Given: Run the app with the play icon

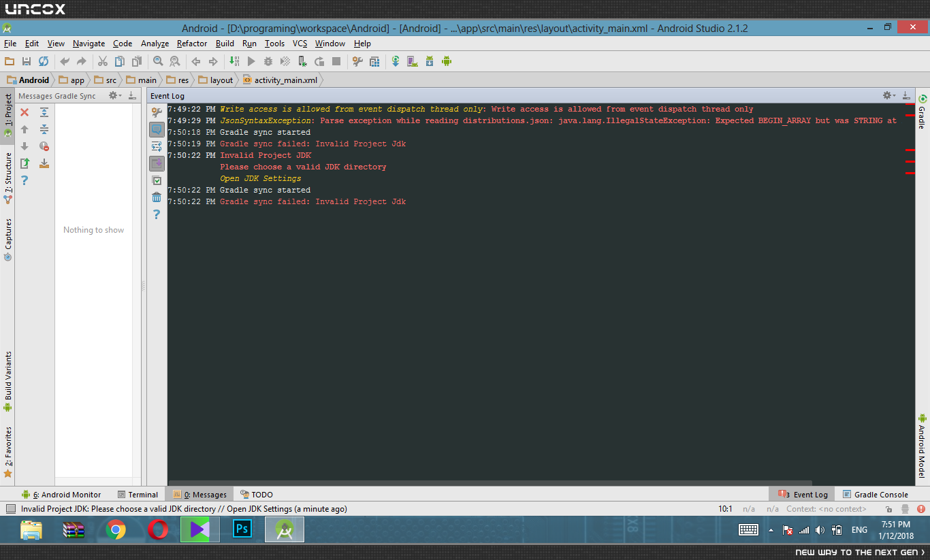Looking at the screenshot, I should (251, 61).
